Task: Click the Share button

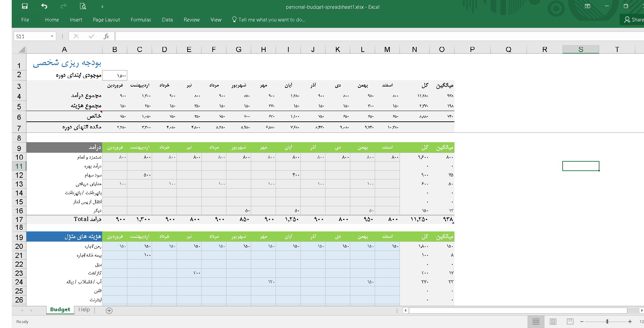Action: click(633, 20)
